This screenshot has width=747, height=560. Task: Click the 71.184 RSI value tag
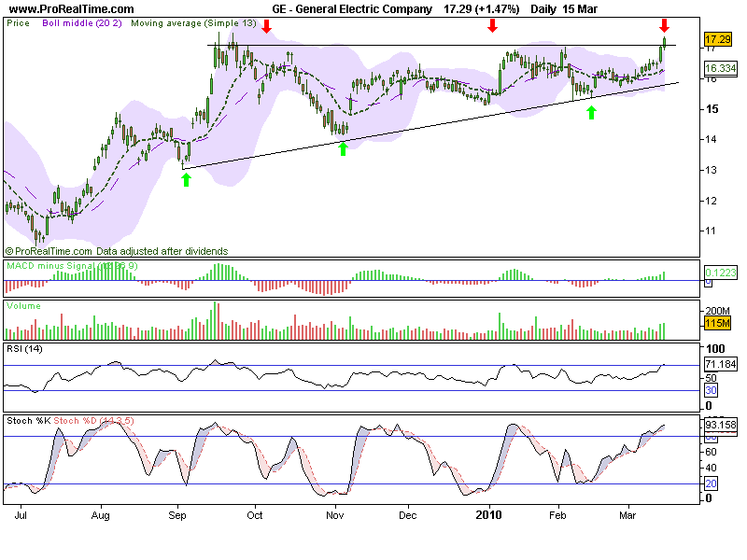[x=721, y=364]
